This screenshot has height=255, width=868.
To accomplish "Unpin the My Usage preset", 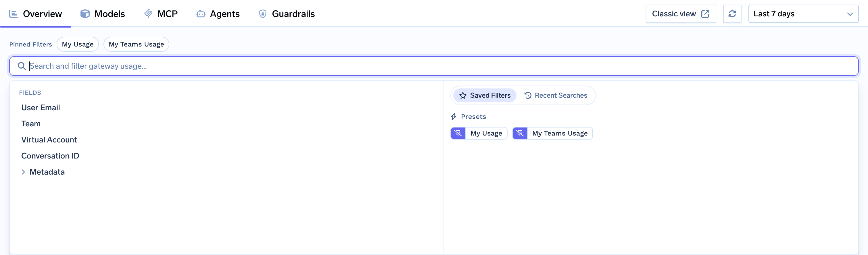I will (x=458, y=134).
